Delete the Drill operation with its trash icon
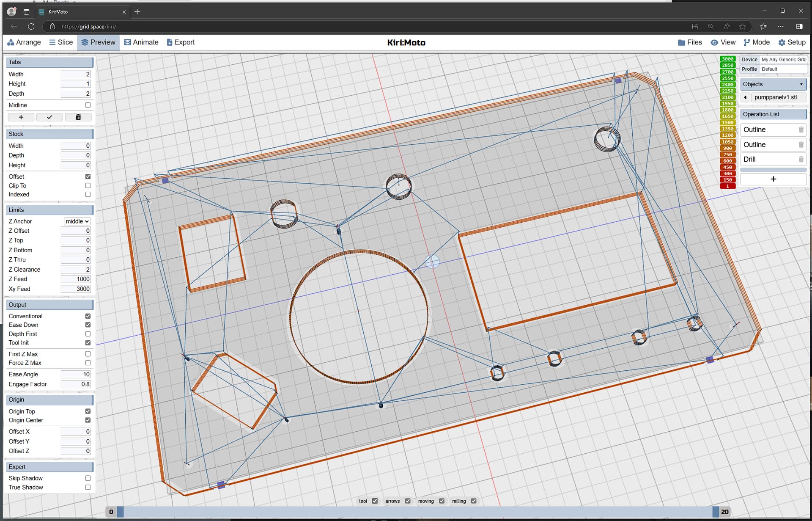Screen dimensions: 812x521 click(x=801, y=160)
